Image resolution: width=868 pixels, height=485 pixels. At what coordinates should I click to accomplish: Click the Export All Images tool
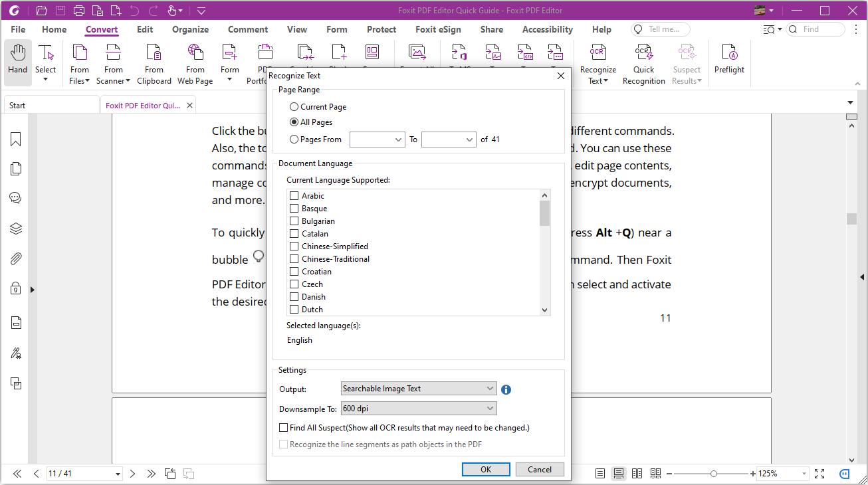419,56
